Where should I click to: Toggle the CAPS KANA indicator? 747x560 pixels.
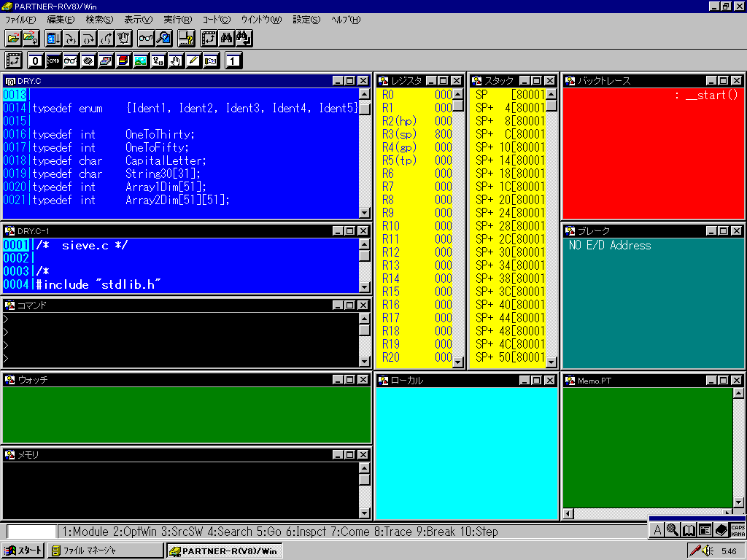(x=738, y=530)
